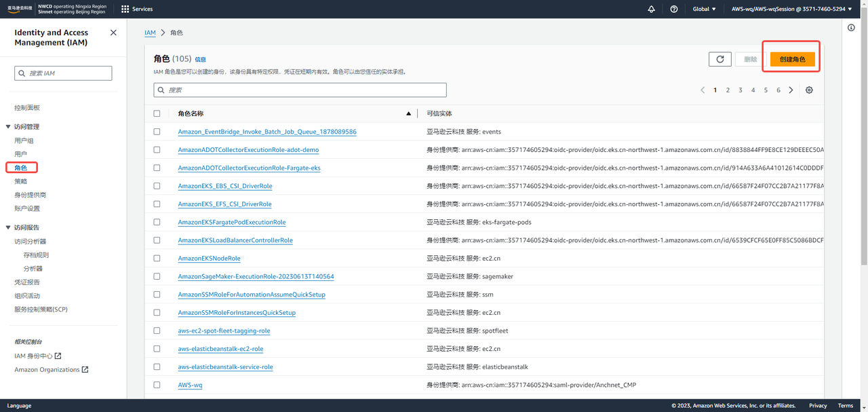Collapse the 访问报告 section
The width and height of the screenshot is (868, 412).
8,227
